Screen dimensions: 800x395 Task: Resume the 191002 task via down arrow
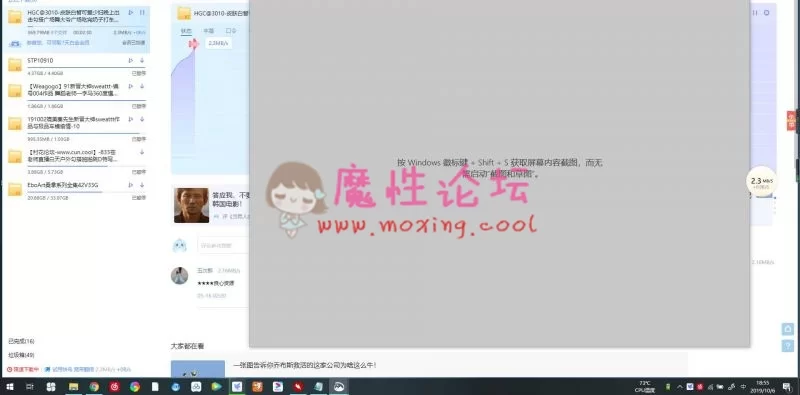[142, 119]
